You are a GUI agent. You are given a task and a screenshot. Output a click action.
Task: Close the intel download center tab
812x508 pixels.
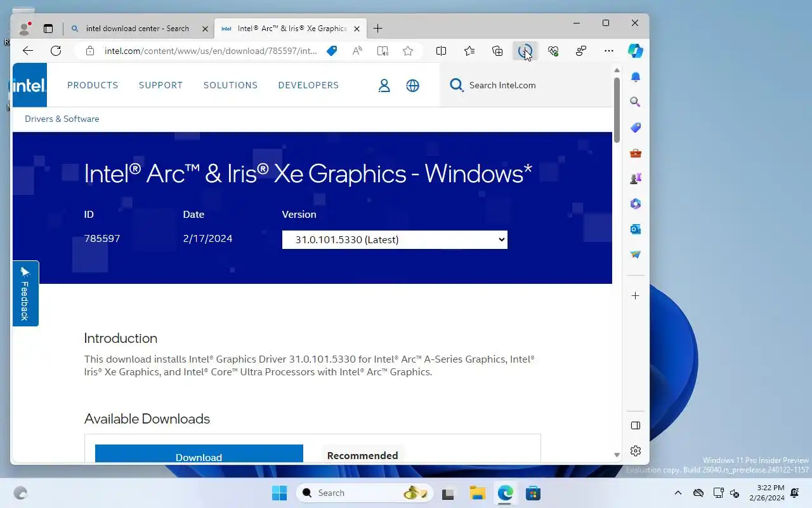(205, 29)
